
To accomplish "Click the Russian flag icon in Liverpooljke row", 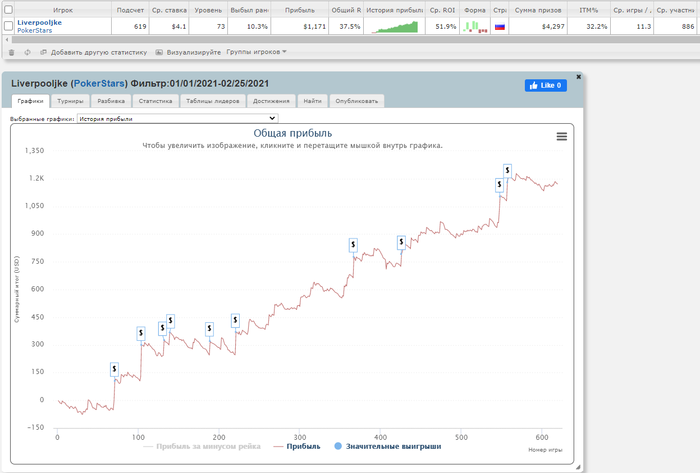I will (500, 27).
